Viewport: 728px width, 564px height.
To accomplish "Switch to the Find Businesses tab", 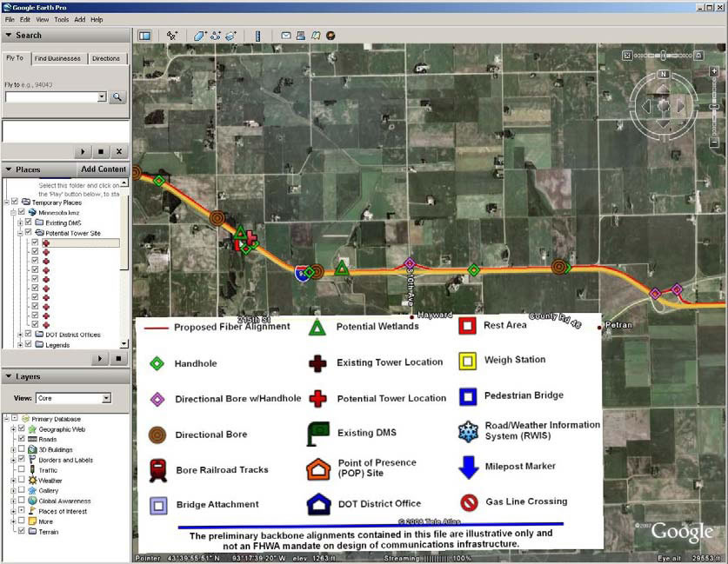I will [57, 58].
